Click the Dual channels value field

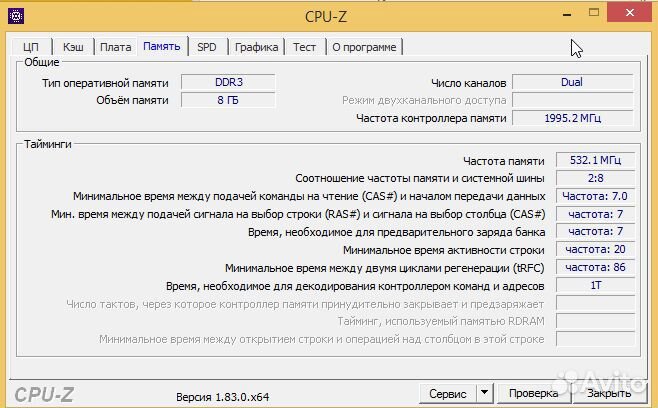click(x=572, y=82)
